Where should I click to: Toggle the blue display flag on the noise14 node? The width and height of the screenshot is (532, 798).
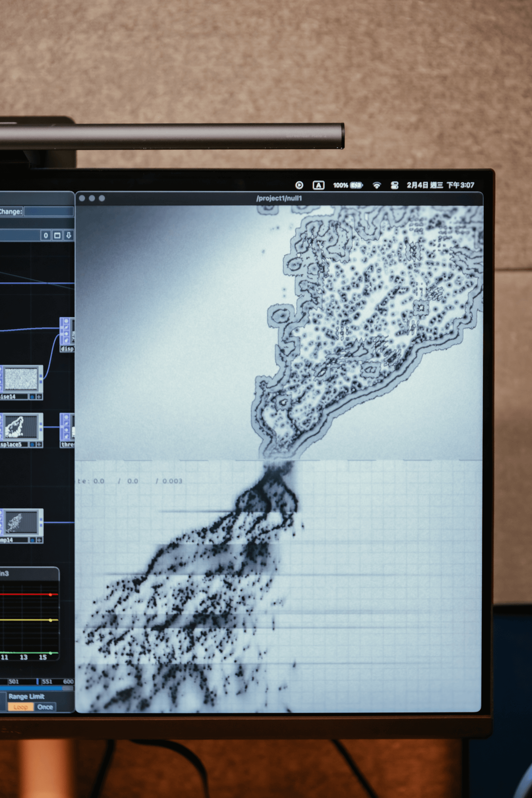[x=32, y=397]
